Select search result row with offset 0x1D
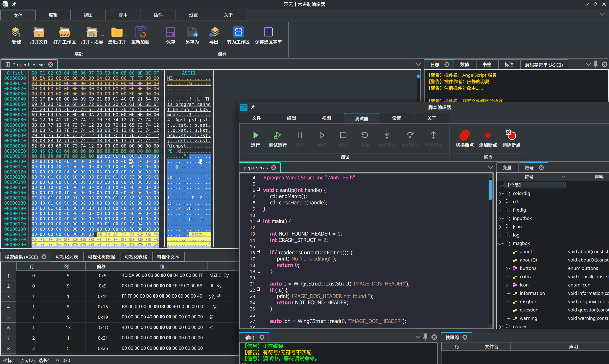Image resolution: width=609 pixels, height=364 pixels. click(x=120, y=328)
